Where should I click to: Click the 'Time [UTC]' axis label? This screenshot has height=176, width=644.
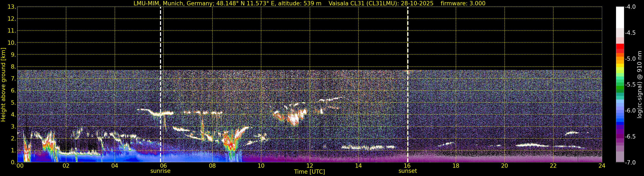(310, 172)
